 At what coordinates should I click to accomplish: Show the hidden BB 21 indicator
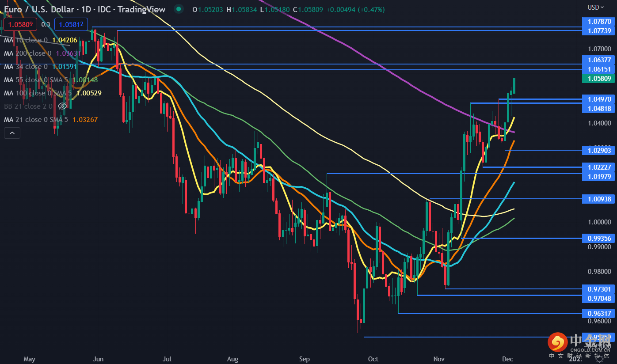tap(62, 106)
